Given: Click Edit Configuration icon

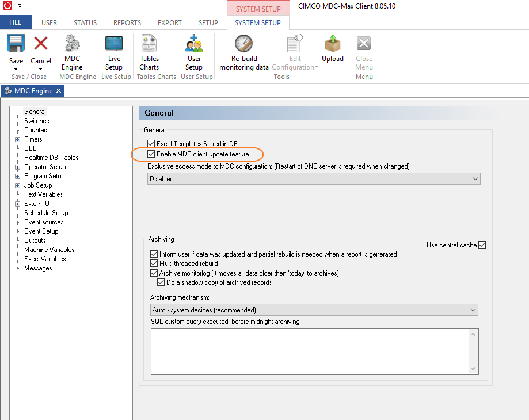Looking at the screenshot, I should click(x=295, y=43).
